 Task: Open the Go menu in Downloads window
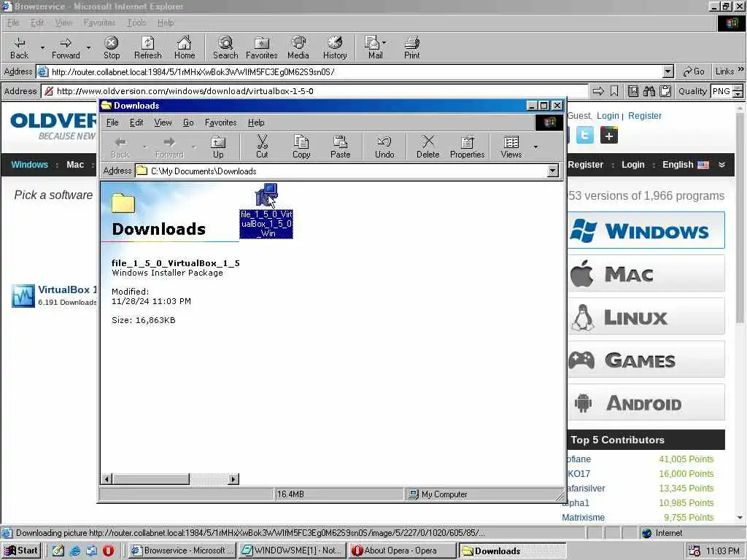click(188, 122)
